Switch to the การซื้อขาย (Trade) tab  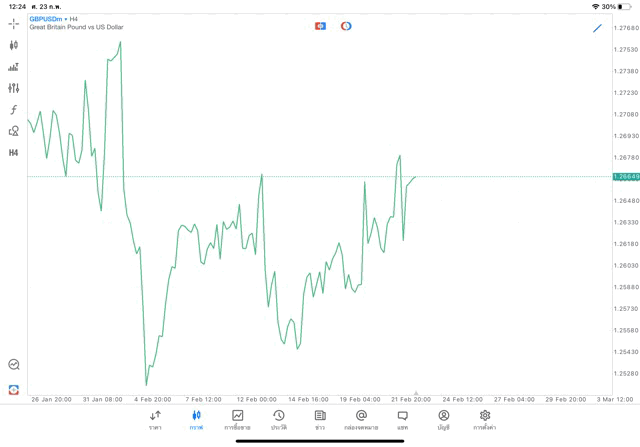click(x=237, y=419)
